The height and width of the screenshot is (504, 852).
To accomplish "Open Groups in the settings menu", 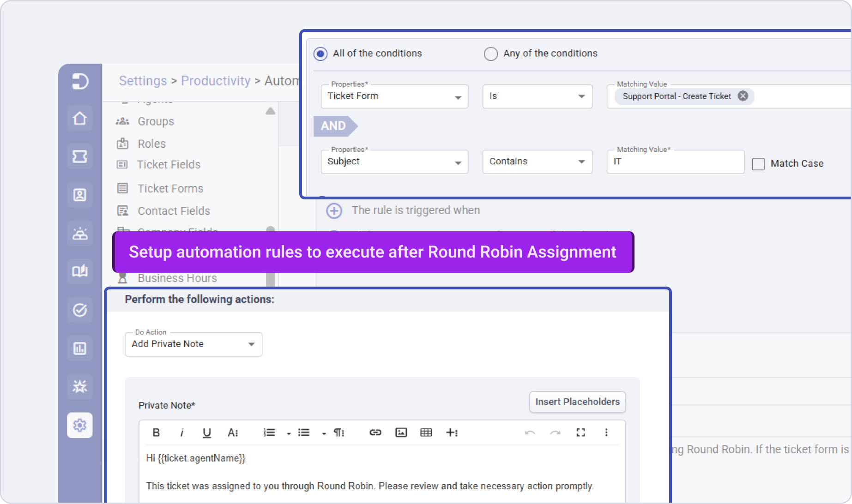I will pyautogui.click(x=156, y=121).
